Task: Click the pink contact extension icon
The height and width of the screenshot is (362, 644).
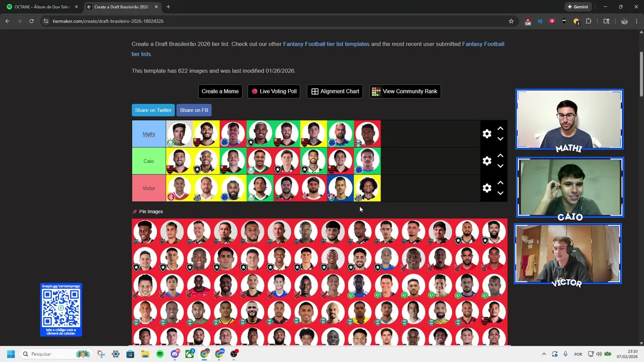Action: 552,21
